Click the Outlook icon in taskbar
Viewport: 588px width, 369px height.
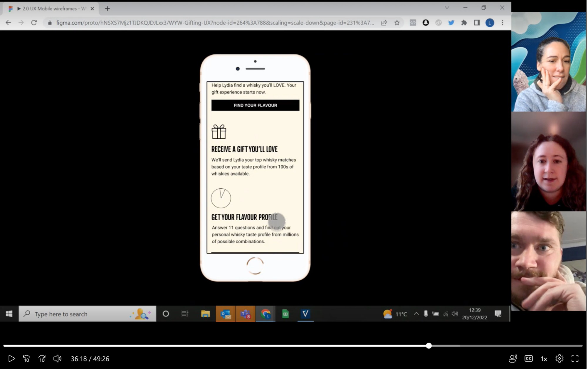click(226, 314)
